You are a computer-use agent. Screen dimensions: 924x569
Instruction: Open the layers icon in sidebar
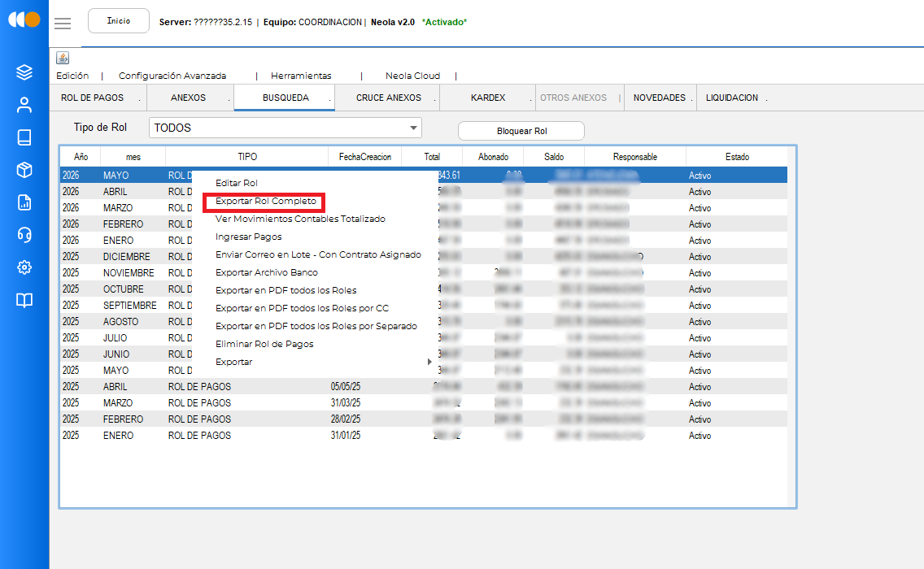click(24, 72)
